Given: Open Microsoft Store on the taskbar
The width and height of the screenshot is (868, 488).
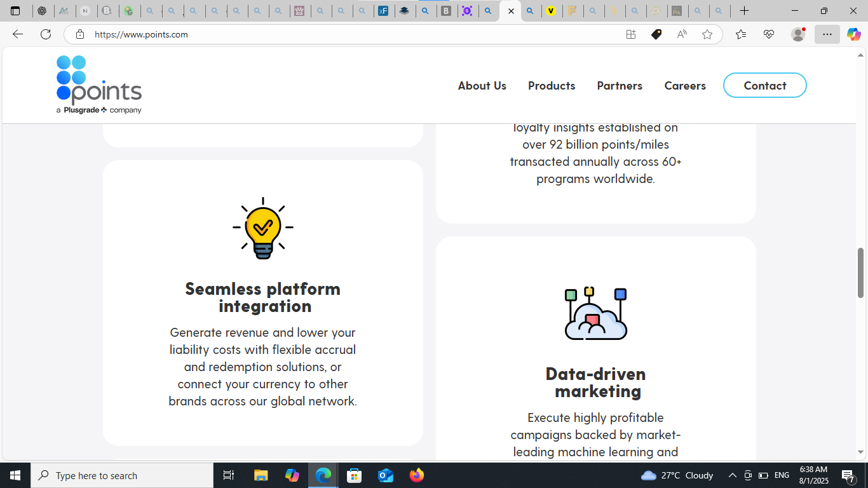Looking at the screenshot, I should [355, 475].
